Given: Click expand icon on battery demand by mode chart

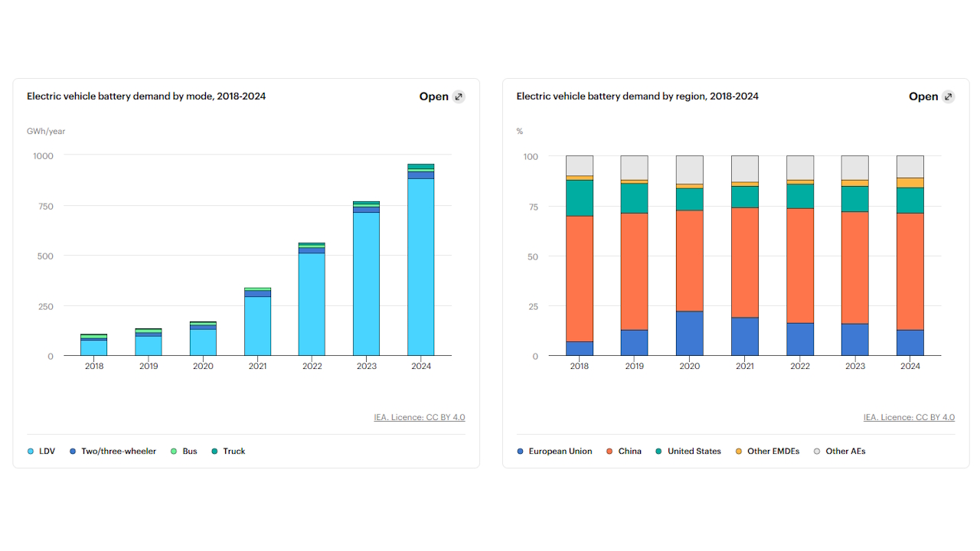Looking at the screenshot, I should [459, 96].
